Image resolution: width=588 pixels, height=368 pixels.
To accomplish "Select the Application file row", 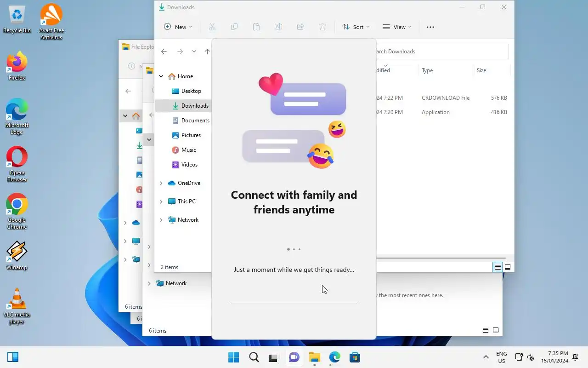I will tap(443, 112).
